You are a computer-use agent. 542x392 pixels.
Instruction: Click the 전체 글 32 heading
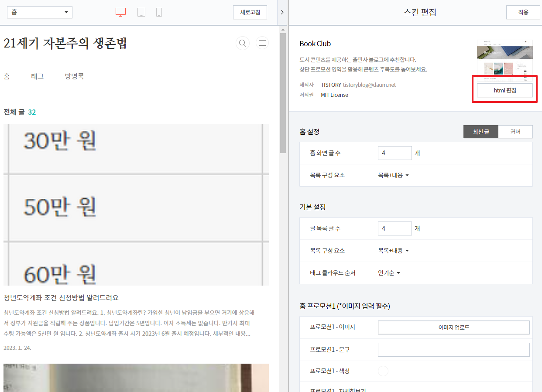tap(20, 112)
